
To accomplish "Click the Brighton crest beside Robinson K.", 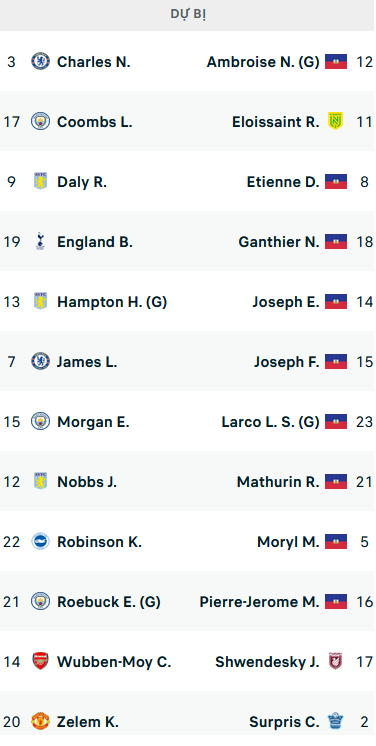I will pos(40,541).
